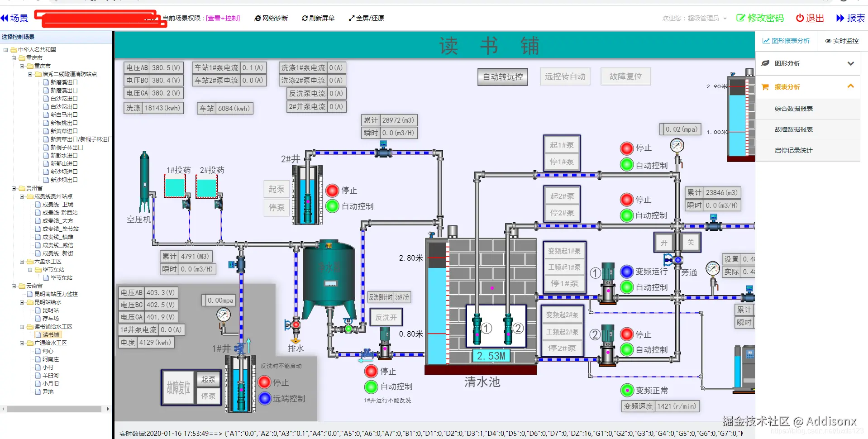This screenshot has height=439, width=868.
Task: Click 自动转远控 button
Action: 503,77
